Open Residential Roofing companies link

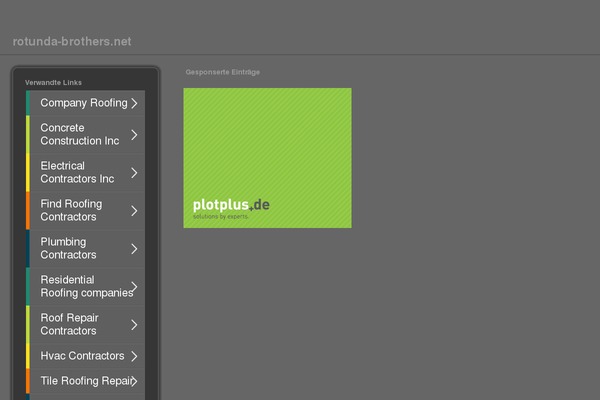[86, 286]
